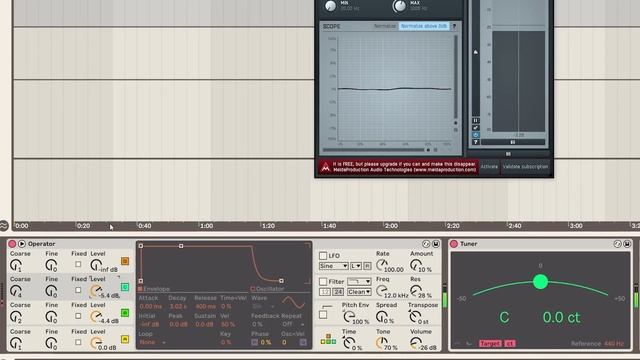Enable the Pitch Envelope checkbox
Viewport: 640px width, 360px height.
[x=323, y=315]
